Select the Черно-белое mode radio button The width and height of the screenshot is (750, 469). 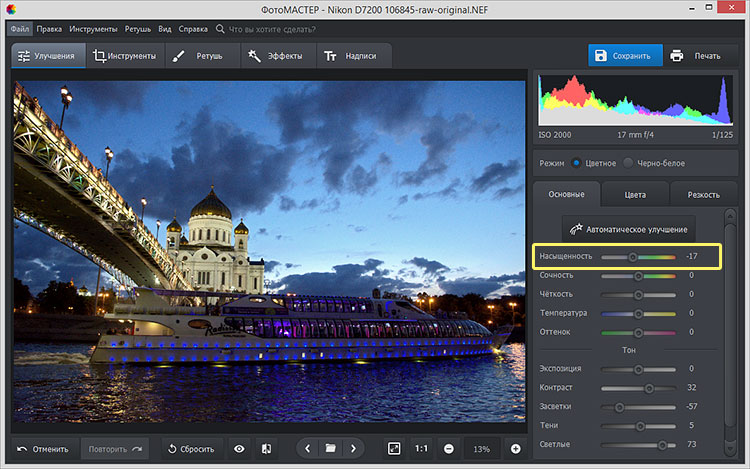[x=628, y=163]
